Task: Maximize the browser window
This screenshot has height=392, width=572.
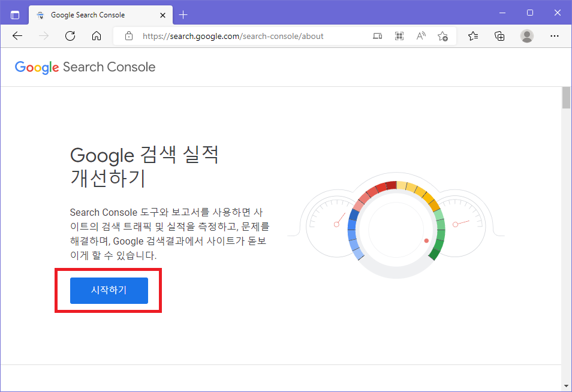Action: tap(530, 13)
